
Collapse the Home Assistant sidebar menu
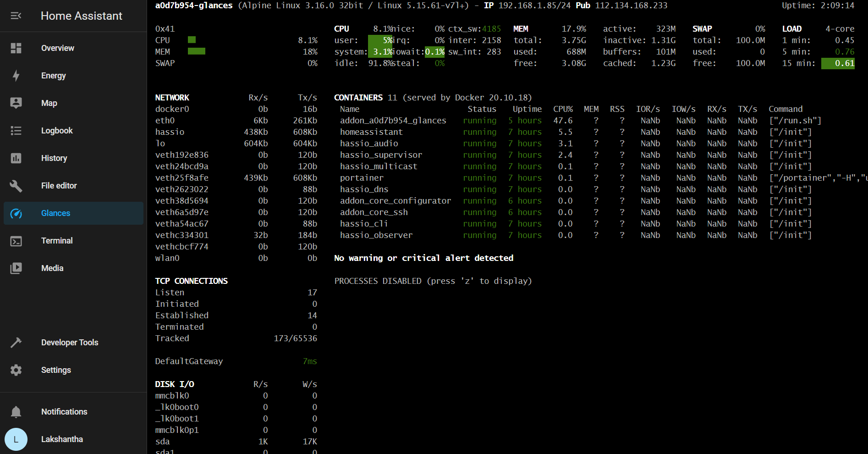(x=16, y=16)
